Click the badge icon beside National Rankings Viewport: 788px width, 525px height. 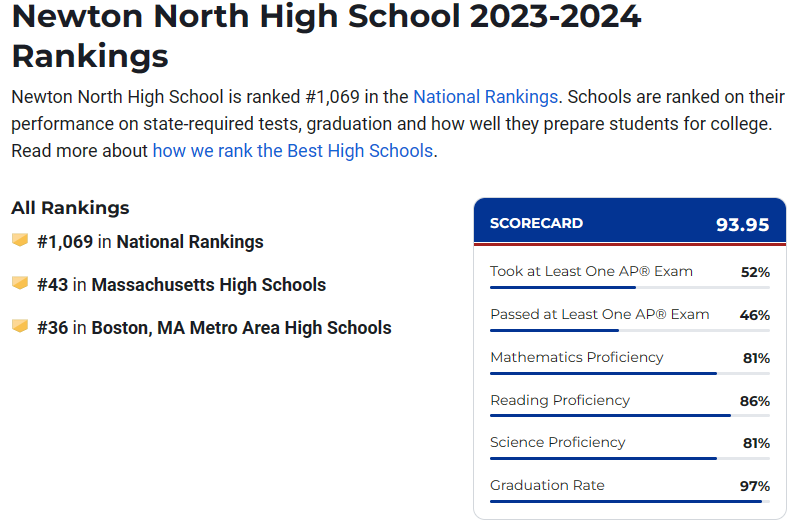(20, 240)
